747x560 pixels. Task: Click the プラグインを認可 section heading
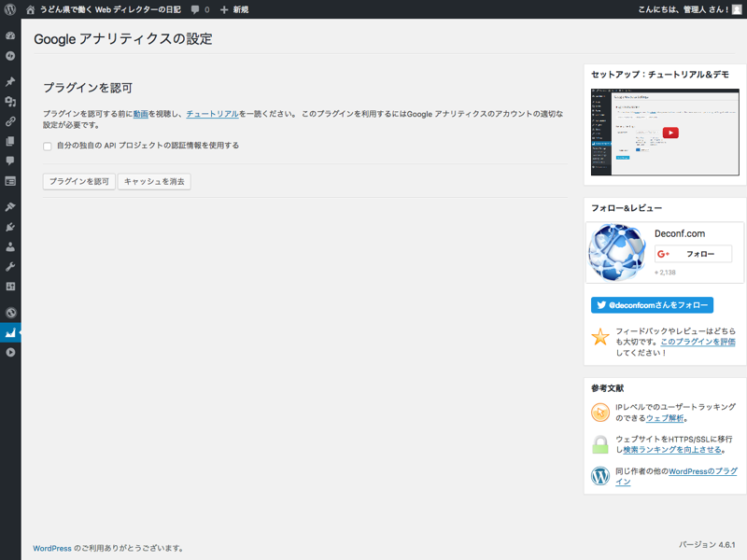[88, 88]
